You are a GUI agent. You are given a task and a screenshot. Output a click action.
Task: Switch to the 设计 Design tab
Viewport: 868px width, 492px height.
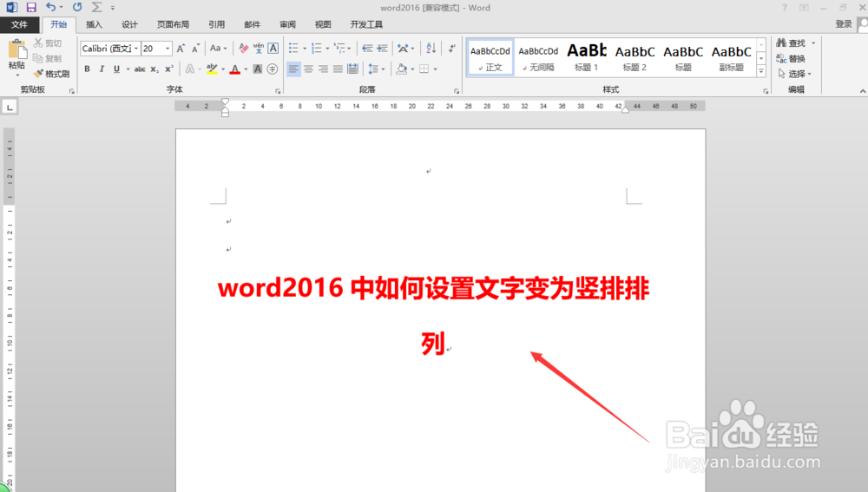129,24
